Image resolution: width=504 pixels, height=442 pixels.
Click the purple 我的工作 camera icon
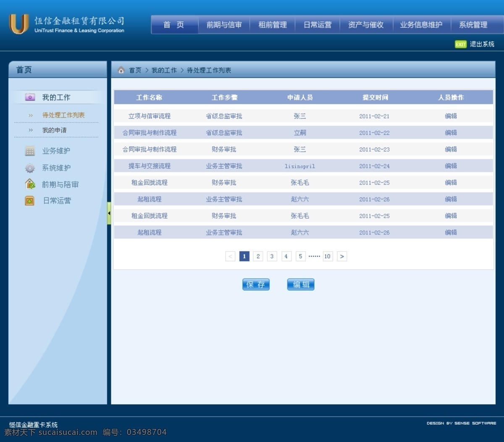pos(30,97)
